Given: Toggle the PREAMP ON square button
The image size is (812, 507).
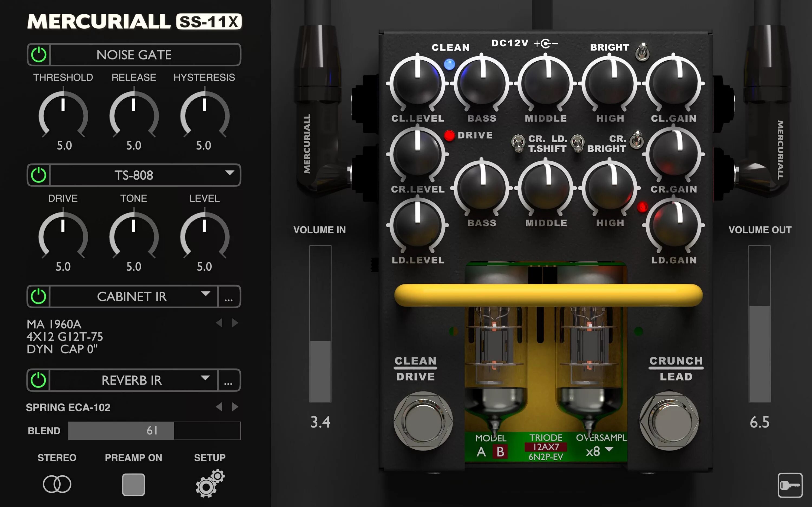Looking at the screenshot, I should [x=133, y=485].
